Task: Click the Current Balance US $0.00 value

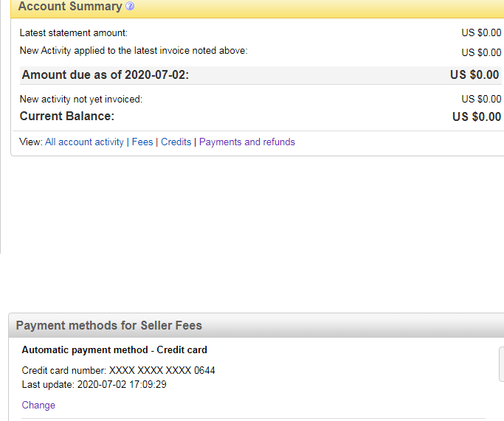Action: 476,116
